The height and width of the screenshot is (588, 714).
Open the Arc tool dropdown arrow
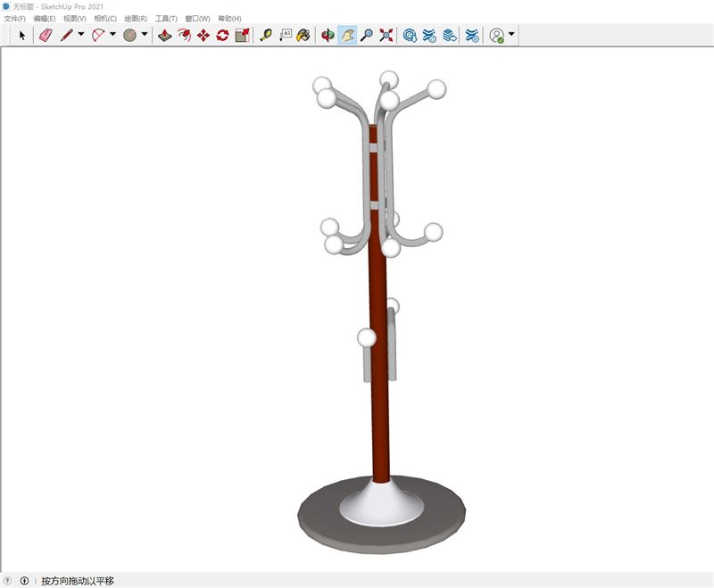111,36
